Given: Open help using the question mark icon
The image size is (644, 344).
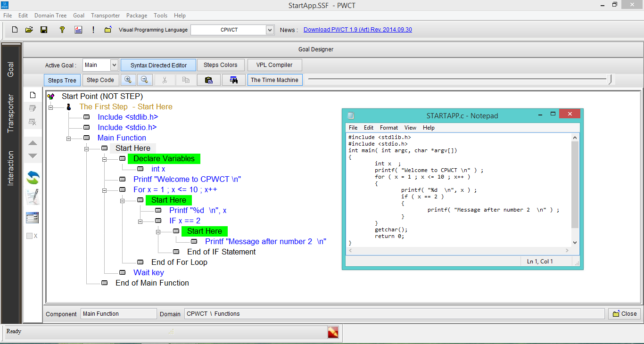Looking at the screenshot, I should point(62,29).
